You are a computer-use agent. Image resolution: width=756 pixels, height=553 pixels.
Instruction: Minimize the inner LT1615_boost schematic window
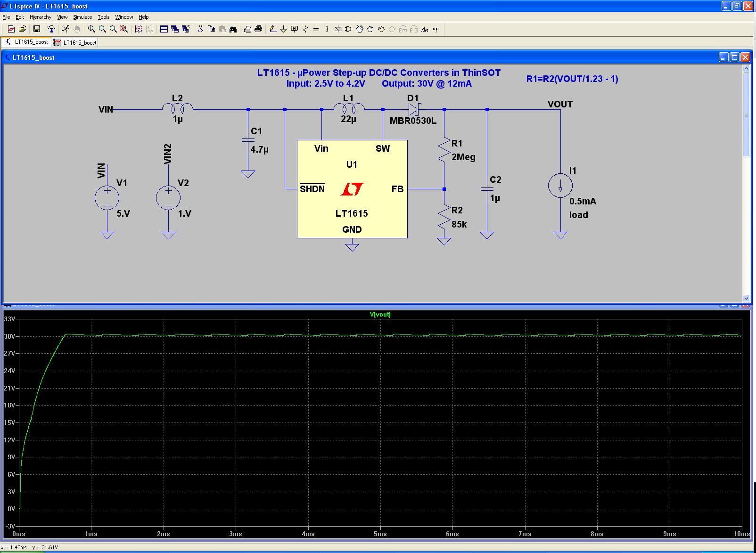[x=723, y=57]
